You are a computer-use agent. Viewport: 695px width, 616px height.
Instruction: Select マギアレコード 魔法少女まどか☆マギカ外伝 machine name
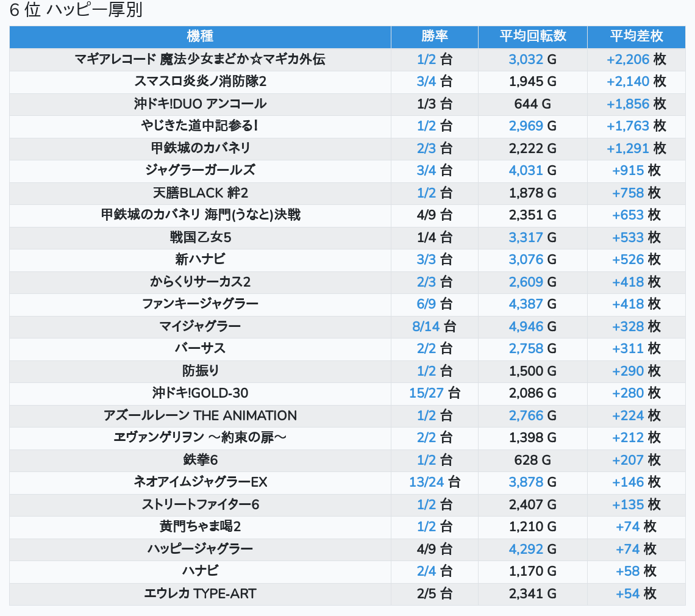200,59
